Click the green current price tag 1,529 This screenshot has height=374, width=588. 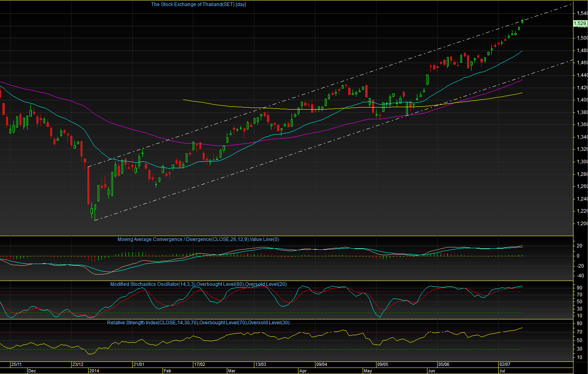pyautogui.click(x=580, y=23)
